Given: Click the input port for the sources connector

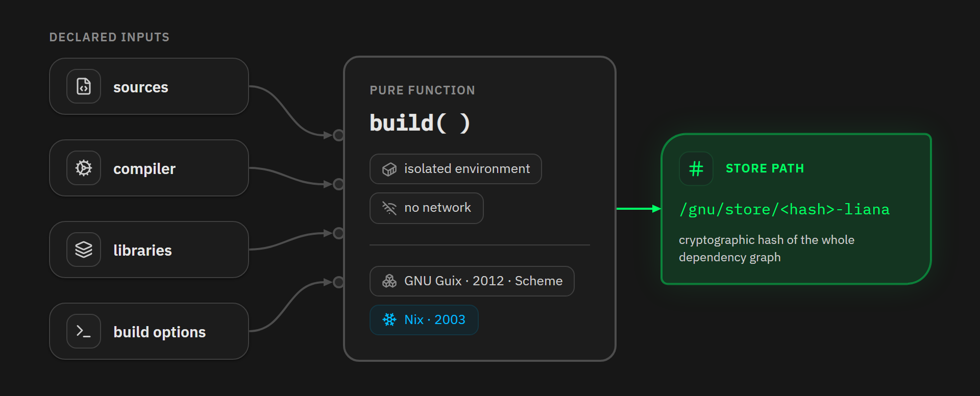Looking at the screenshot, I should (x=338, y=135).
